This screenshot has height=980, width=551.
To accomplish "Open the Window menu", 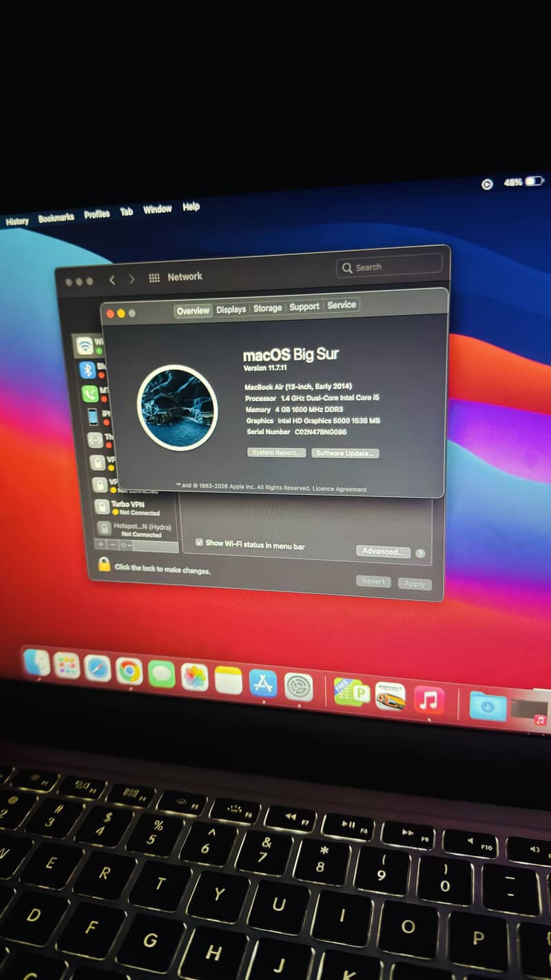I will tap(158, 209).
